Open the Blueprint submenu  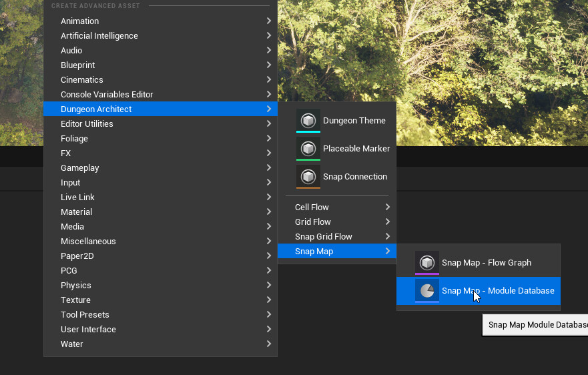tap(160, 65)
